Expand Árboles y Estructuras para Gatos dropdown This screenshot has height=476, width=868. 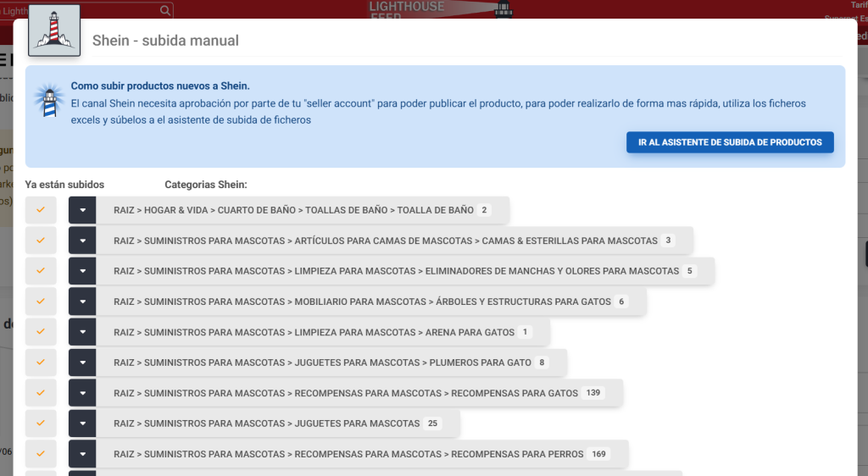click(x=82, y=302)
